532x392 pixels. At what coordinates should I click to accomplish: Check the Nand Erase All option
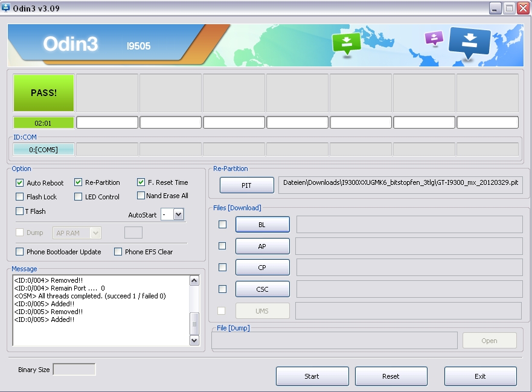click(141, 196)
